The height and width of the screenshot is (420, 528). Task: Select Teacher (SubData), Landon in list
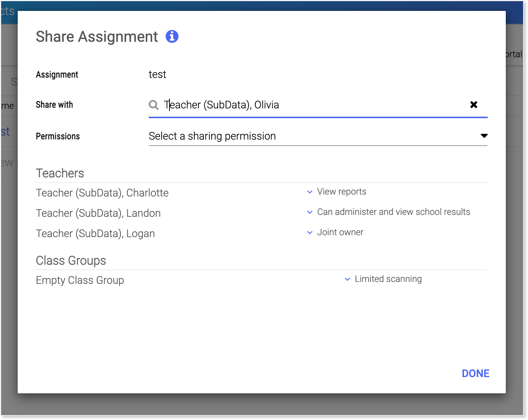click(98, 213)
